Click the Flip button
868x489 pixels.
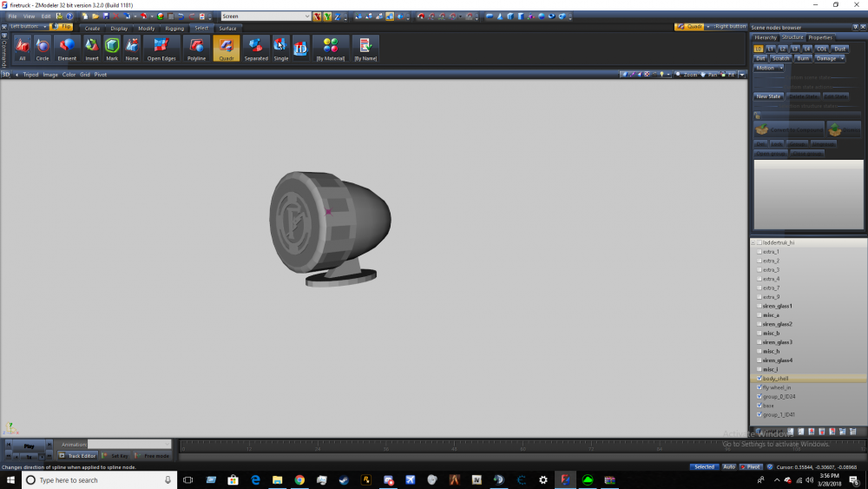[x=62, y=27]
